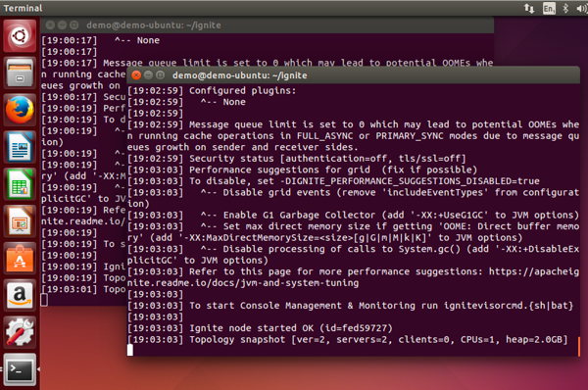Open the Files manager in launcher
Image resolution: width=588 pixels, height=390 pixels.
click(20, 73)
